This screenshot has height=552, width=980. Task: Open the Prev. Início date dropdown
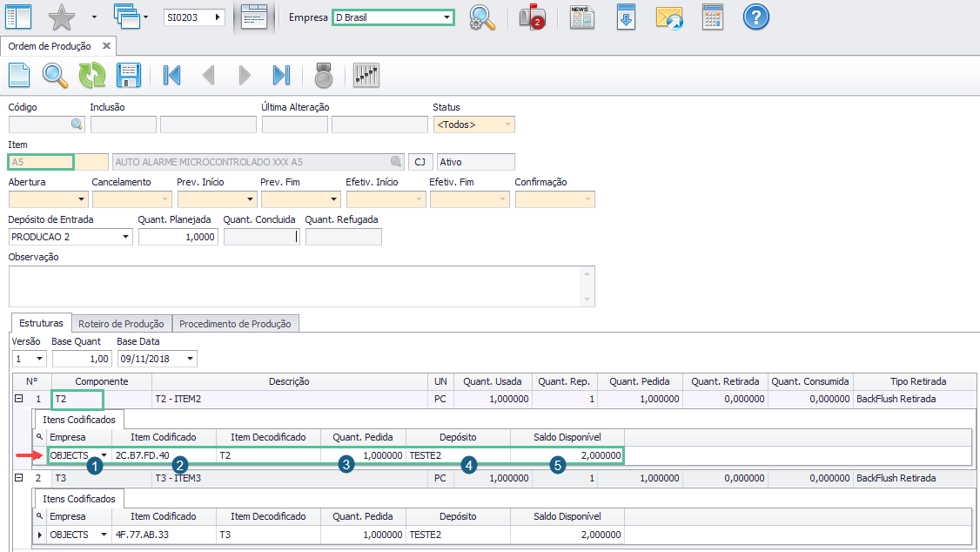[x=250, y=199]
